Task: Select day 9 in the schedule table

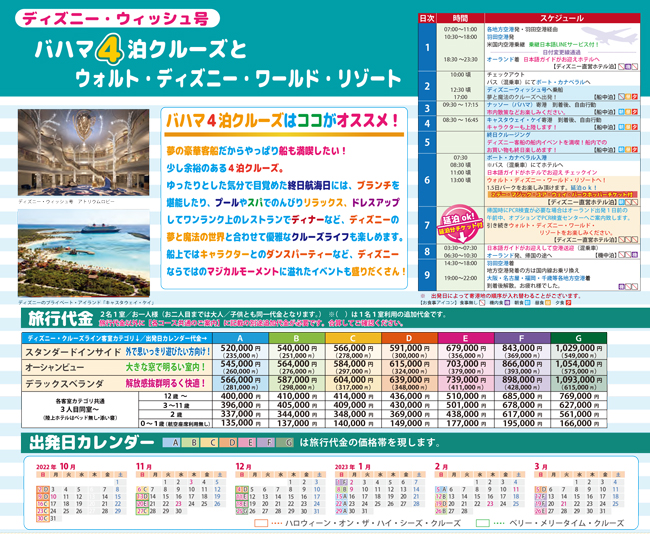Action: pos(427,274)
